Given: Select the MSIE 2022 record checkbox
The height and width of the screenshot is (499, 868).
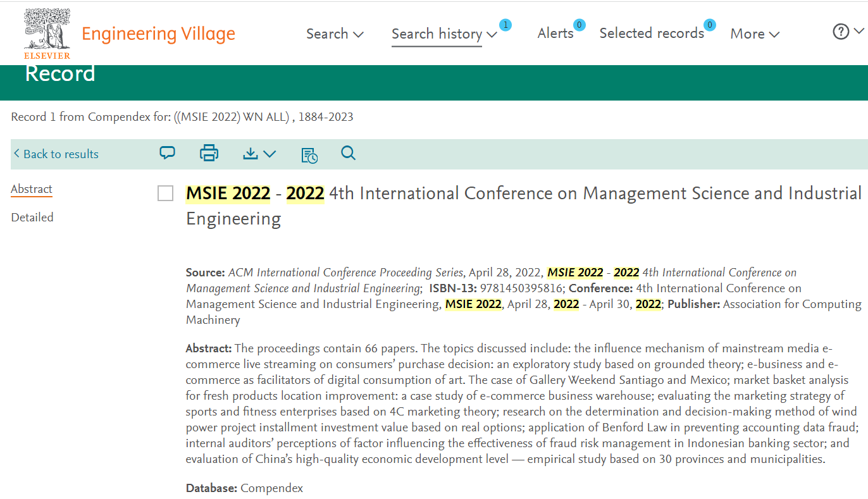Looking at the screenshot, I should pyautogui.click(x=165, y=194).
